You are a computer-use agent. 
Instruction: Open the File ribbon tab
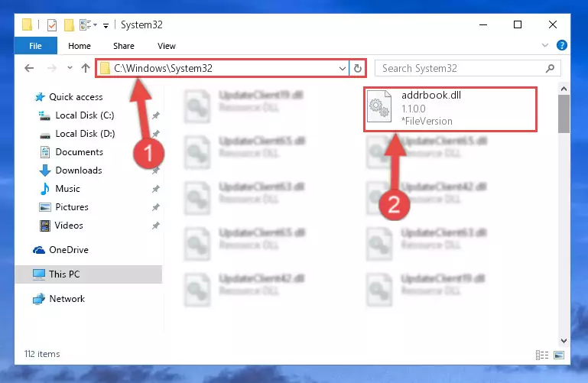pos(36,46)
